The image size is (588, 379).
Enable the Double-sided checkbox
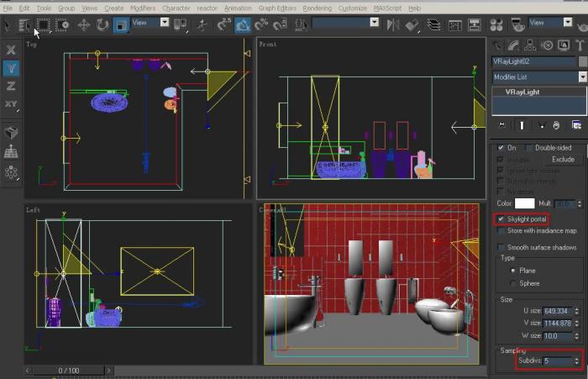[528, 148]
